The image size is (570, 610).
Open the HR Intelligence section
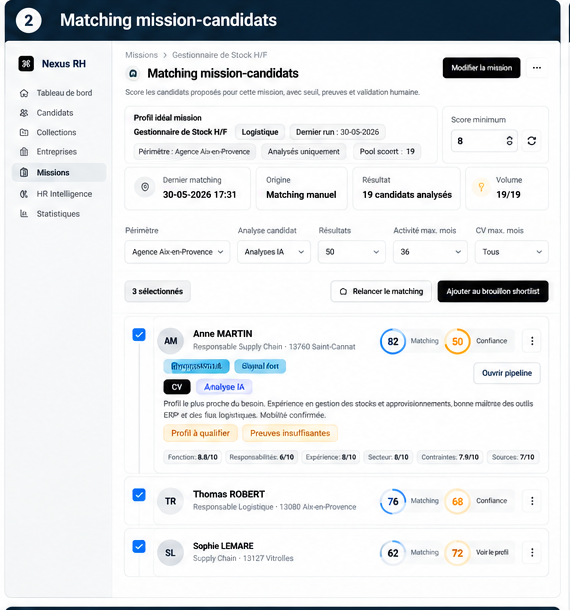point(59,194)
